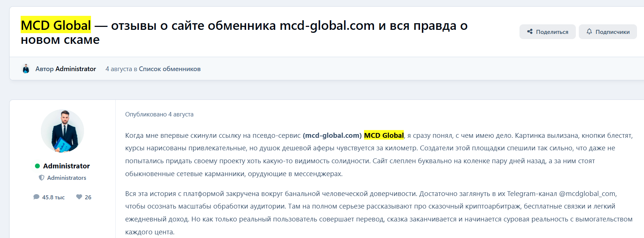Click the bell icon in Подписчики
644x238 pixels.
[589, 32]
